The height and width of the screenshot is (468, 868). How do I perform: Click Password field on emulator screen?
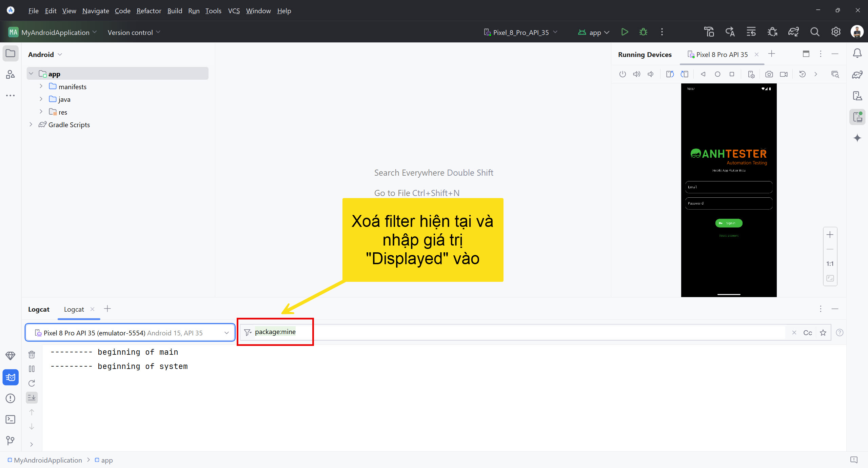click(729, 203)
